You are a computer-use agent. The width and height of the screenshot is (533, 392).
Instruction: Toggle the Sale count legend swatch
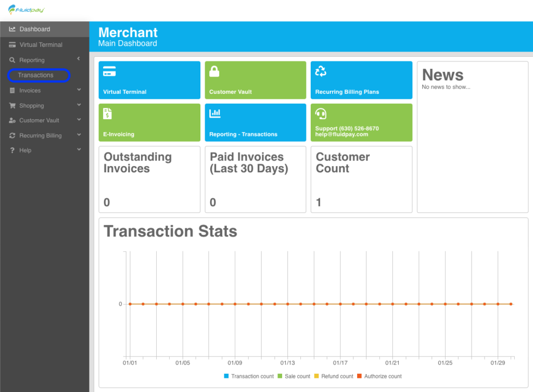(x=280, y=376)
